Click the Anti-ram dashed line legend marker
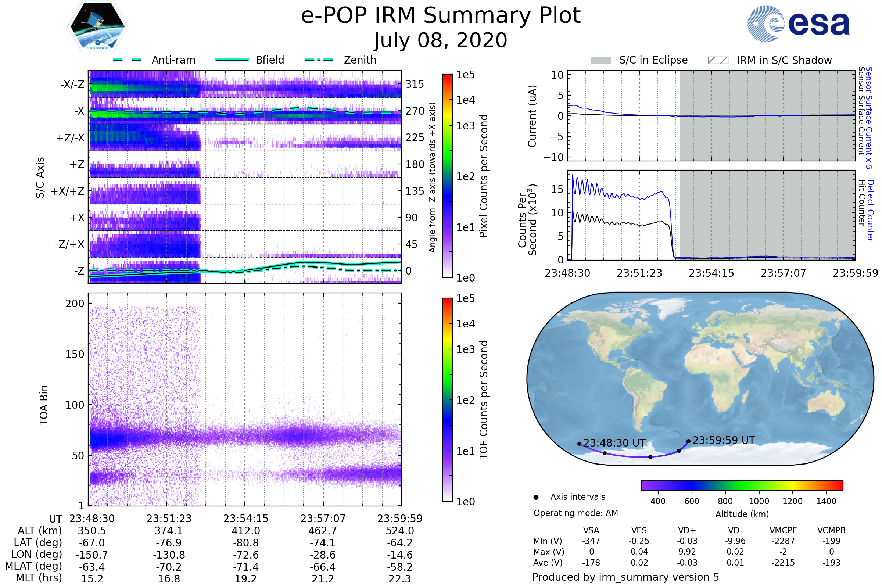882x588 pixels. [x=127, y=60]
